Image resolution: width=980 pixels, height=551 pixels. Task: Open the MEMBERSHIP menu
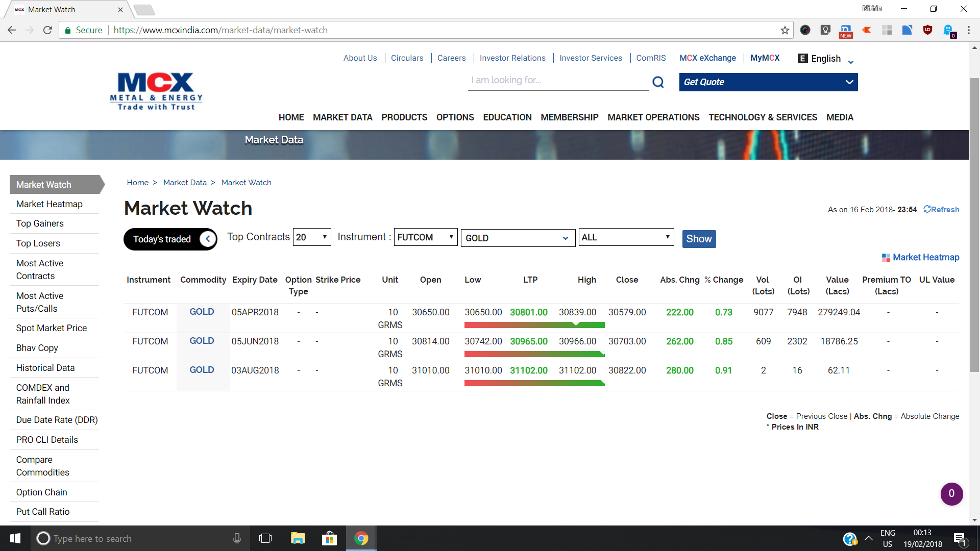570,117
